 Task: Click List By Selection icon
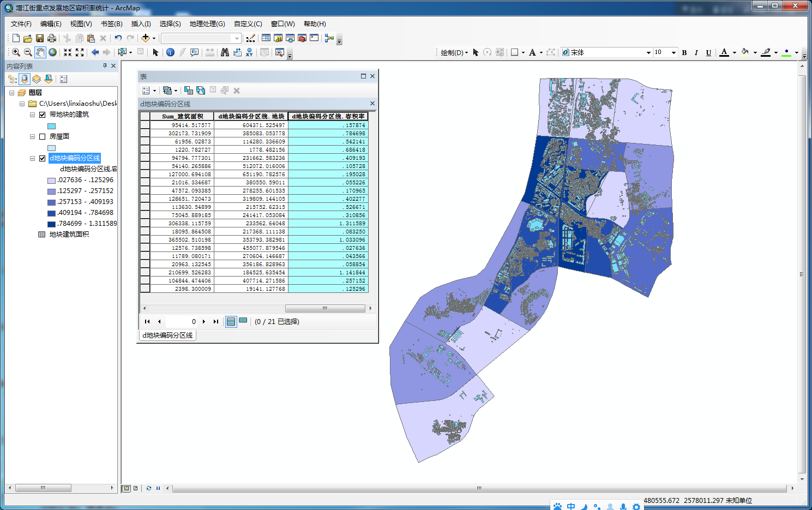[48, 79]
